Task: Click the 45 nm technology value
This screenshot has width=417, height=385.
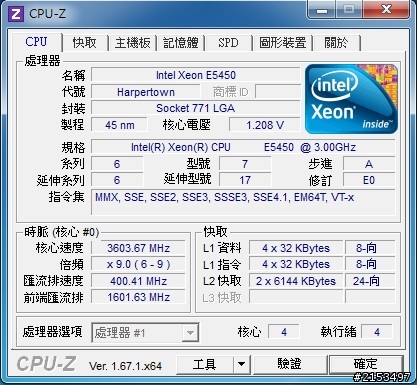Action: [119, 125]
